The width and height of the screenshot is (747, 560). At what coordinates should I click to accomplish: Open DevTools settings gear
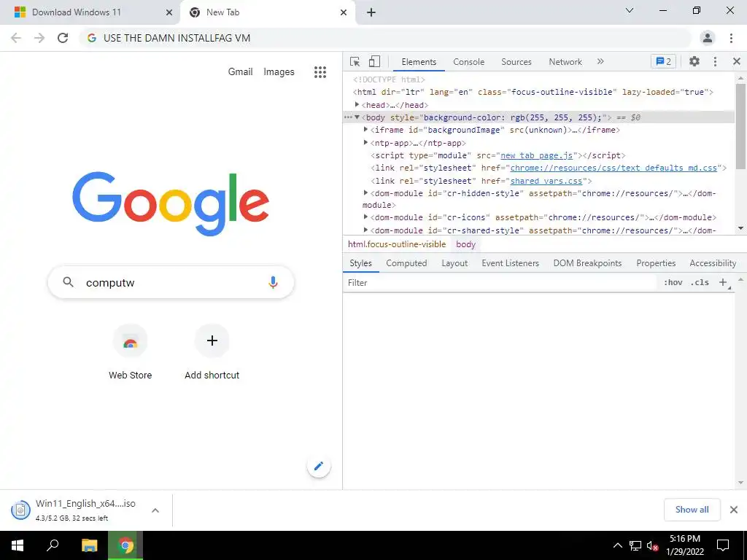tap(694, 61)
